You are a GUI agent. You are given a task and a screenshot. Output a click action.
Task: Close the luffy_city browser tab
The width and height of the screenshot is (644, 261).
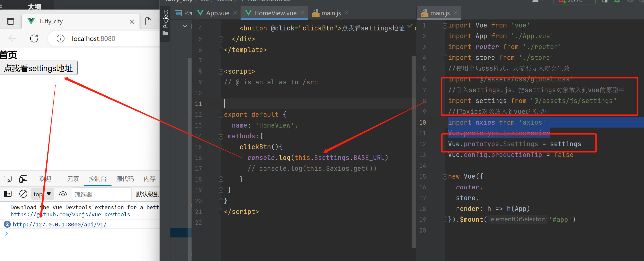pos(132,22)
